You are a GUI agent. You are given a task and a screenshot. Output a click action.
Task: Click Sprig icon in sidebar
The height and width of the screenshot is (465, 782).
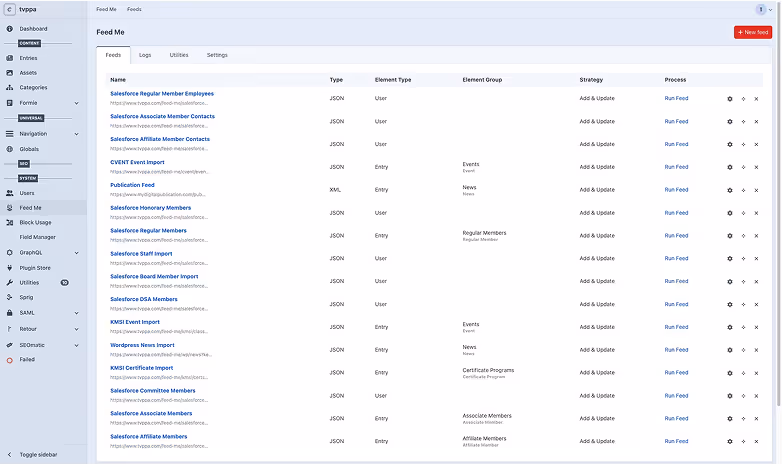click(9, 297)
